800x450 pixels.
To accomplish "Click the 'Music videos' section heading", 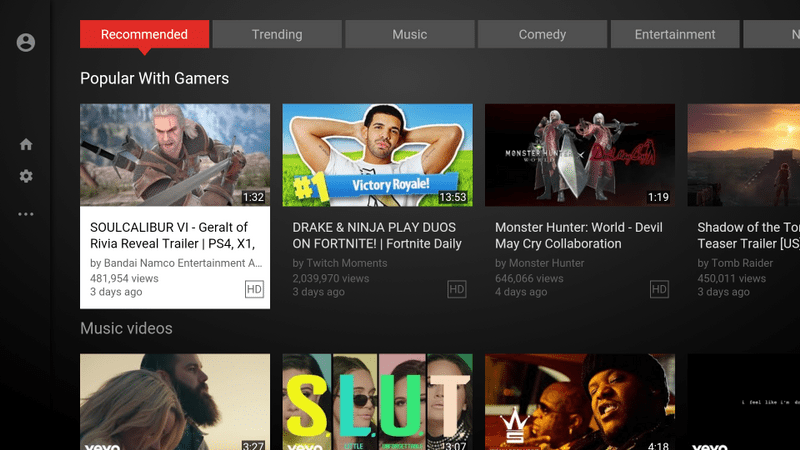I will click(x=126, y=329).
